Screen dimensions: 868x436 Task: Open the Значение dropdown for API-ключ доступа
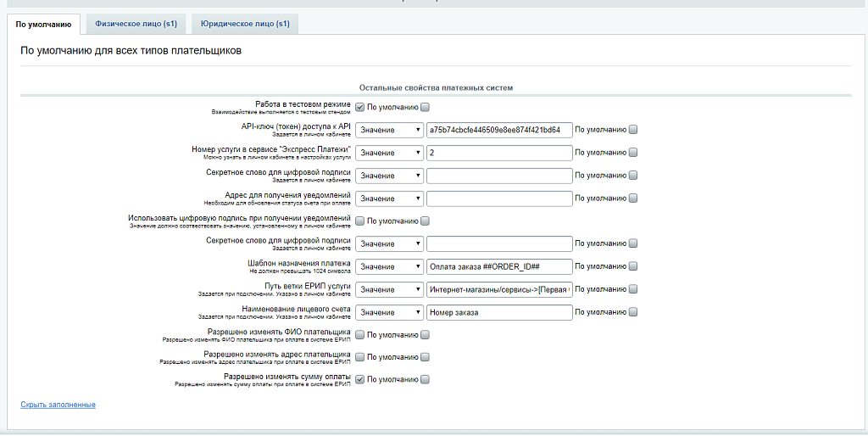coord(389,130)
